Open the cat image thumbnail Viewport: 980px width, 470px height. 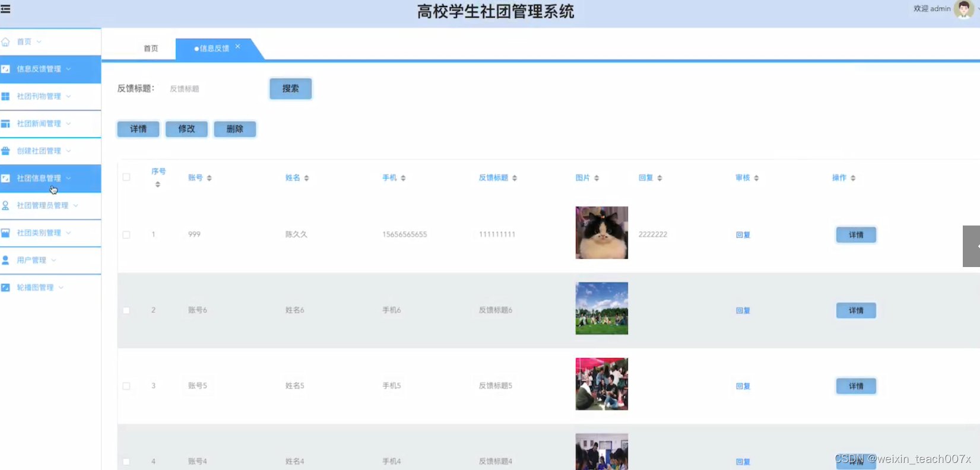(x=602, y=233)
